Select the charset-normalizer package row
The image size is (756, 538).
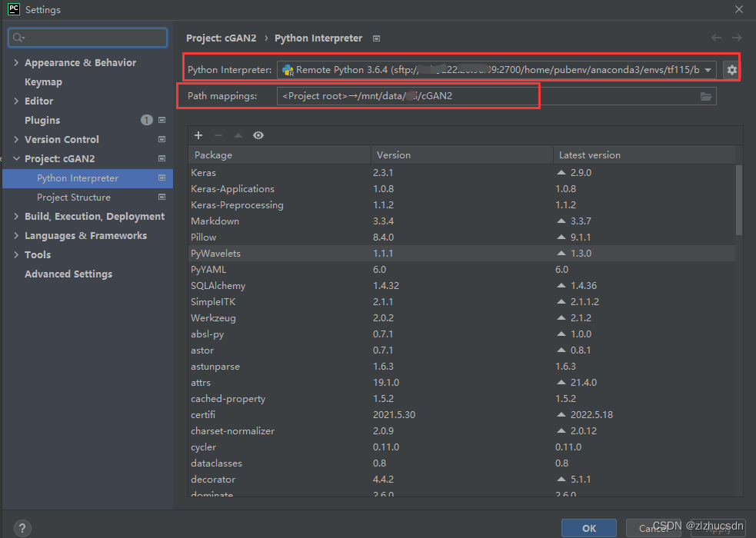coord(461,430)
